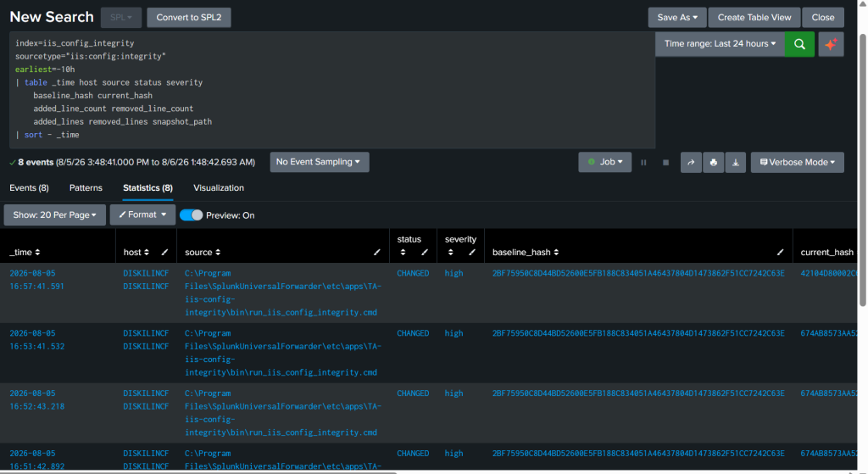Click CHANGED status in the 16:52:43 row
The height and width of the screenshot is (474, 868).
413,393
